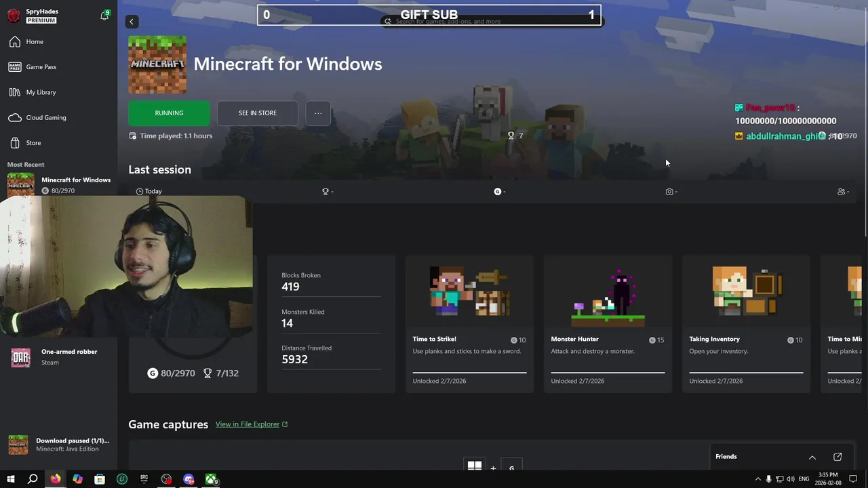
Task: Open the Windows Action Center notifications
Action: (853, 479)
